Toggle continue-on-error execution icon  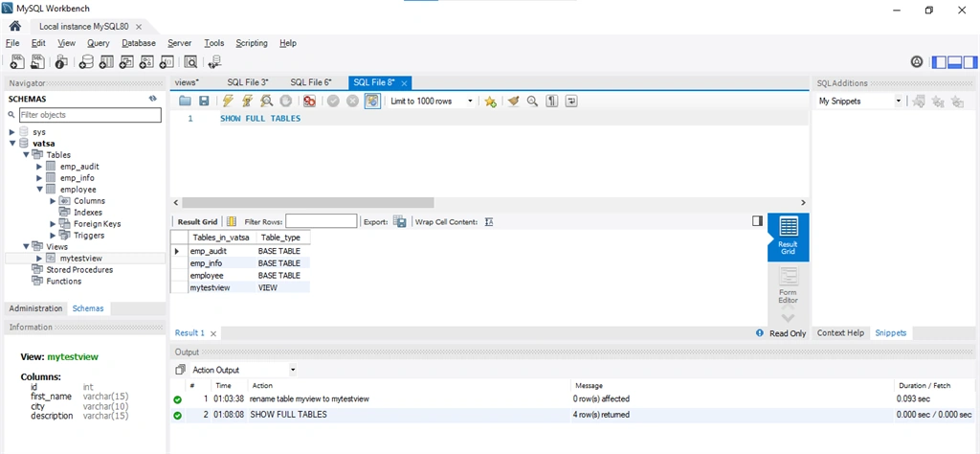point(309,101)
